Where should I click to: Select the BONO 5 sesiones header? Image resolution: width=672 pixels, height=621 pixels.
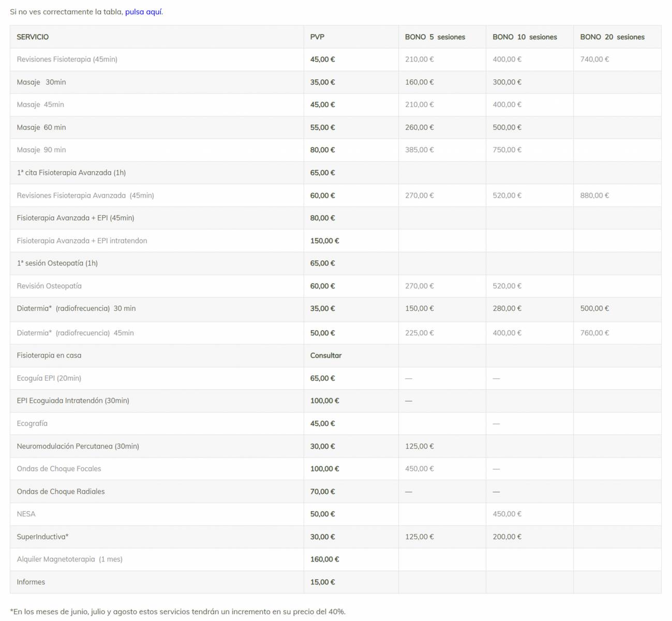pos(435,37)
